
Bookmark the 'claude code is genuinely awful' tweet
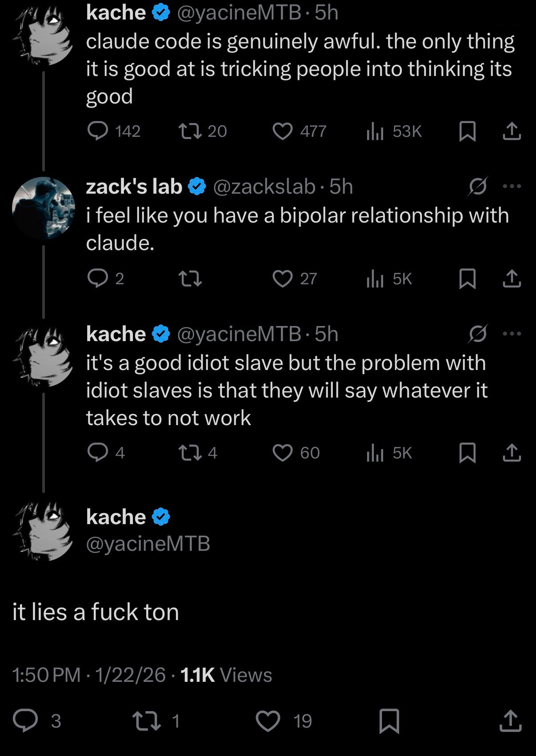click(468, 131)
